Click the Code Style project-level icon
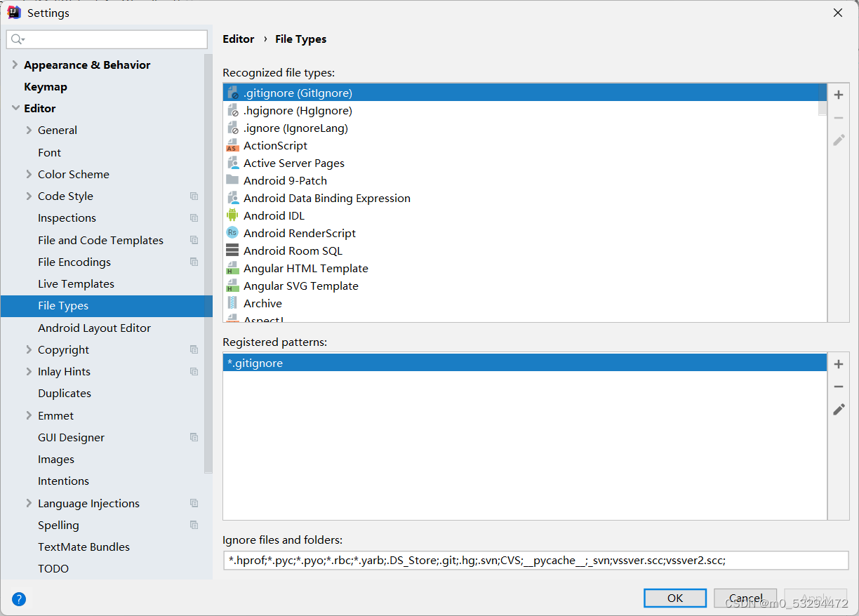Viewport: 859px width, 616px height. point(194,196)
